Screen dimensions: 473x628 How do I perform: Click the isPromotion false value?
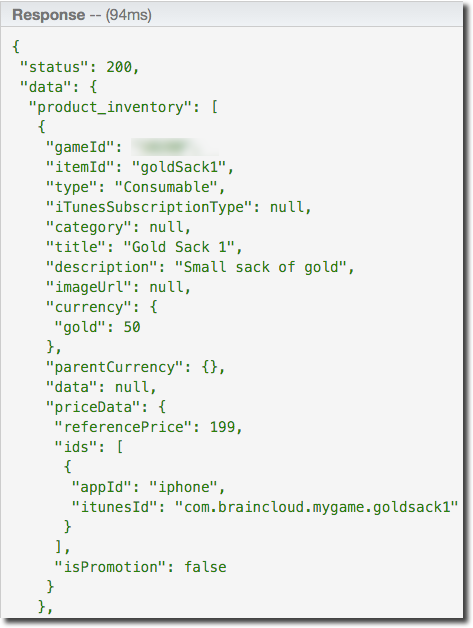(x=205, y=567)
